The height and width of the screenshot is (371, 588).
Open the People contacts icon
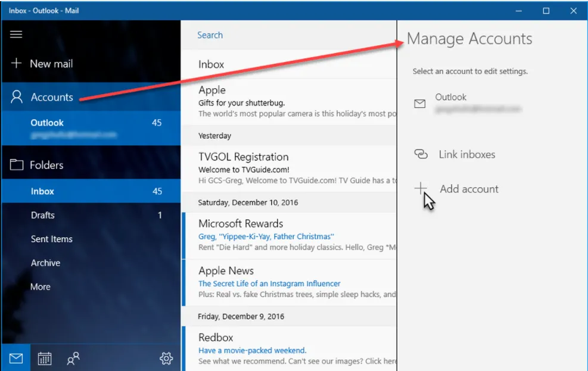click(x=73, y=358)
